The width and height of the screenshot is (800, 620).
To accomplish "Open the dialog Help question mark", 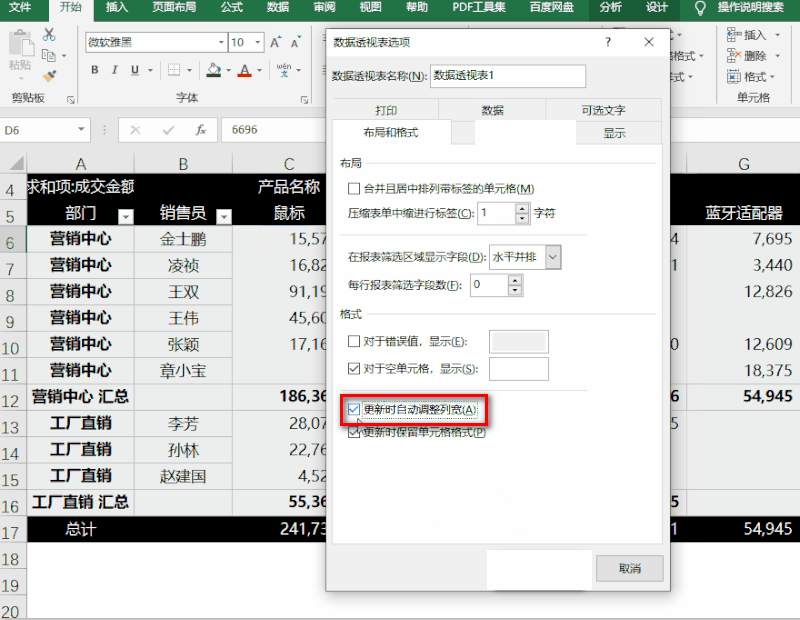I will tap(608, 42).
